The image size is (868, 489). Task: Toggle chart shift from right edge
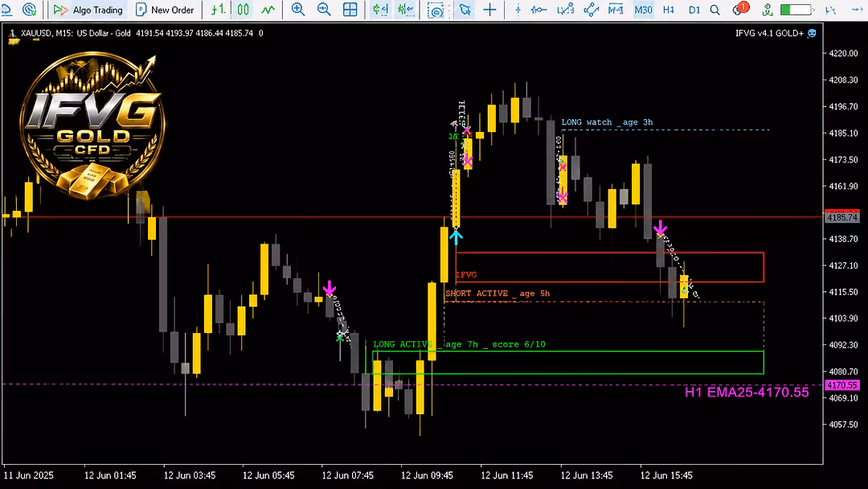coord(406,10)
